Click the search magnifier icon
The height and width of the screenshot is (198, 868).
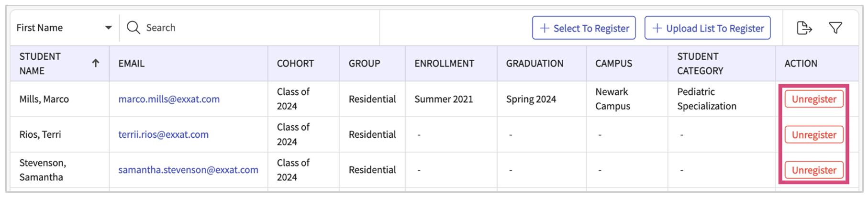[x=134, y=28]
